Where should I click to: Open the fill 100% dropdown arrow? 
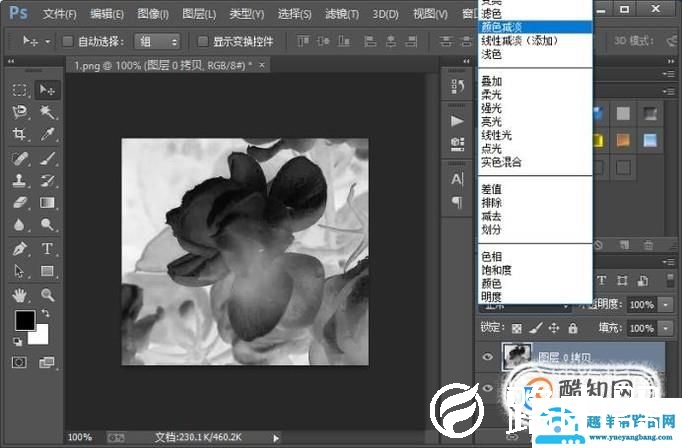click(x=665, y=328)
